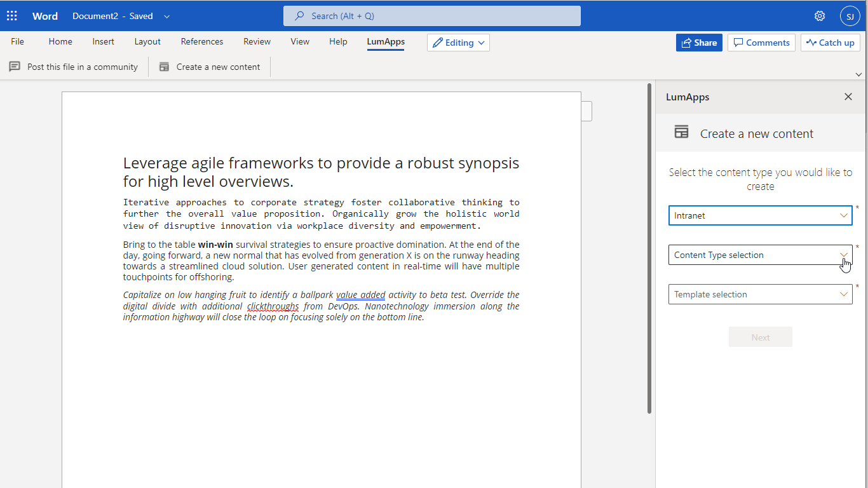Click the Post this file in a community icon
The width and height of the screenshot is (868, 488).
click(x=15, y=67)
